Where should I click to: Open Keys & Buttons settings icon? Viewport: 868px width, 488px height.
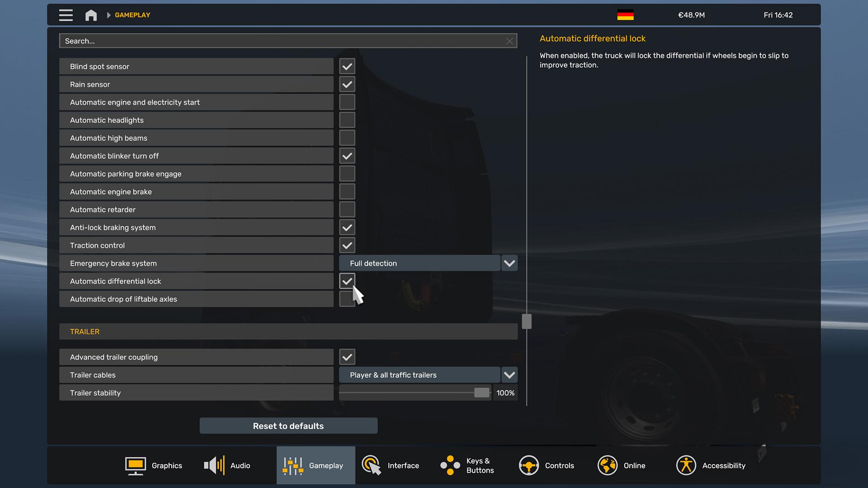(450, 465)
